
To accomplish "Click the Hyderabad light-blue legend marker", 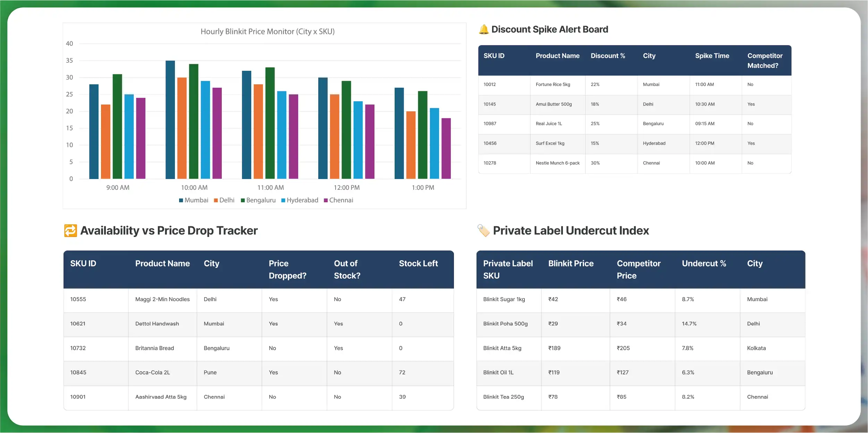I will click(283, 201).
